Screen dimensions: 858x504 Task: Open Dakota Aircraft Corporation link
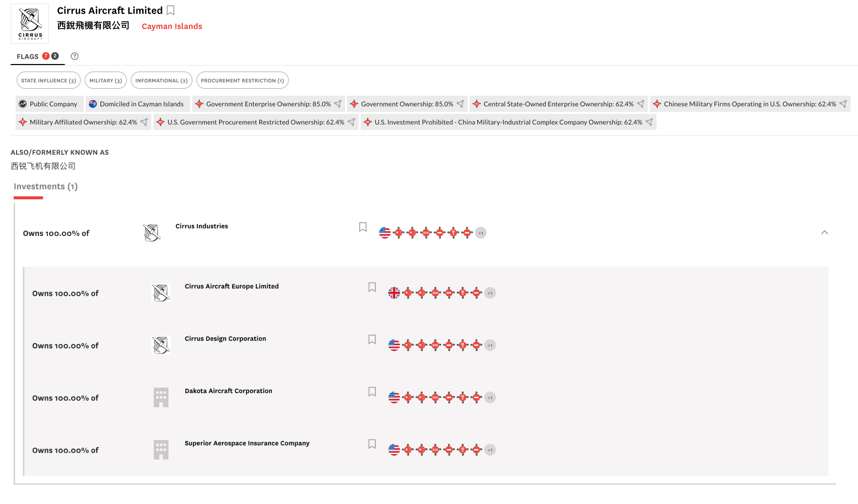coord(228,391)
